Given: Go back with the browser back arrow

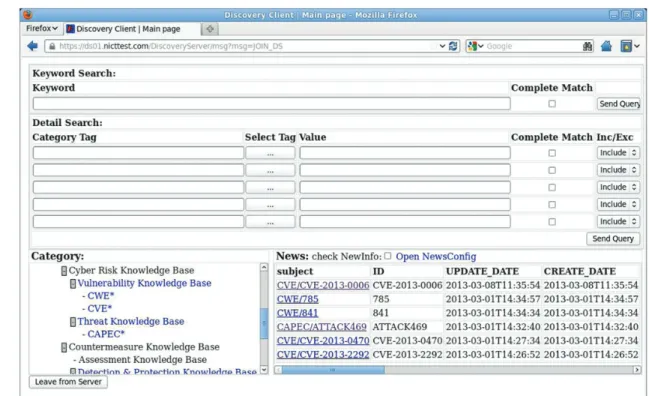Looking at the screenshot, I should [32, 46].
